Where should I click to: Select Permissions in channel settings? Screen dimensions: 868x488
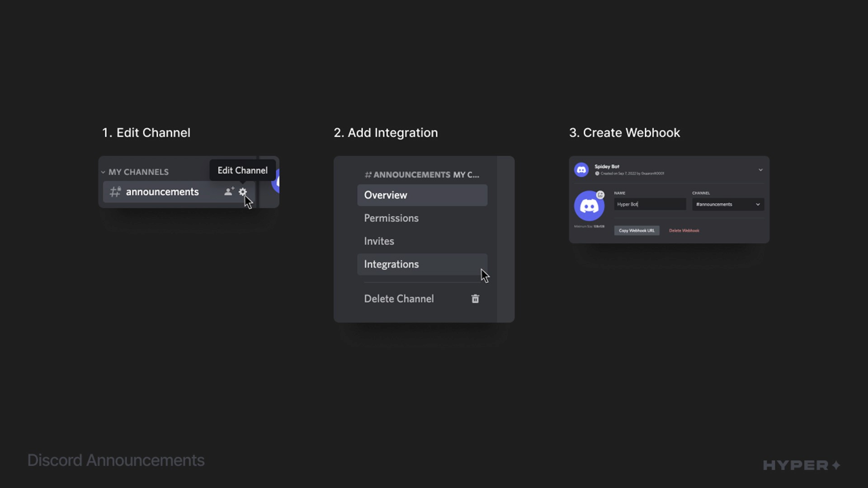391,218
